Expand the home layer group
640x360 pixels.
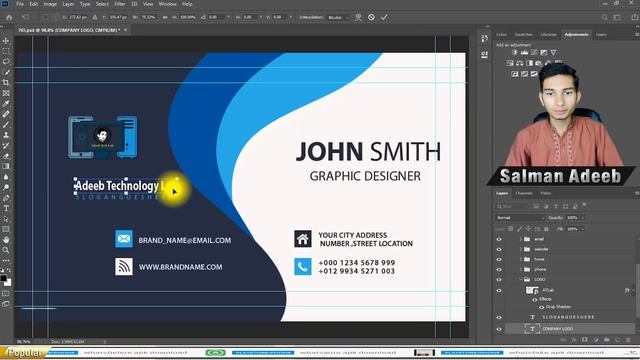point(521,260)
